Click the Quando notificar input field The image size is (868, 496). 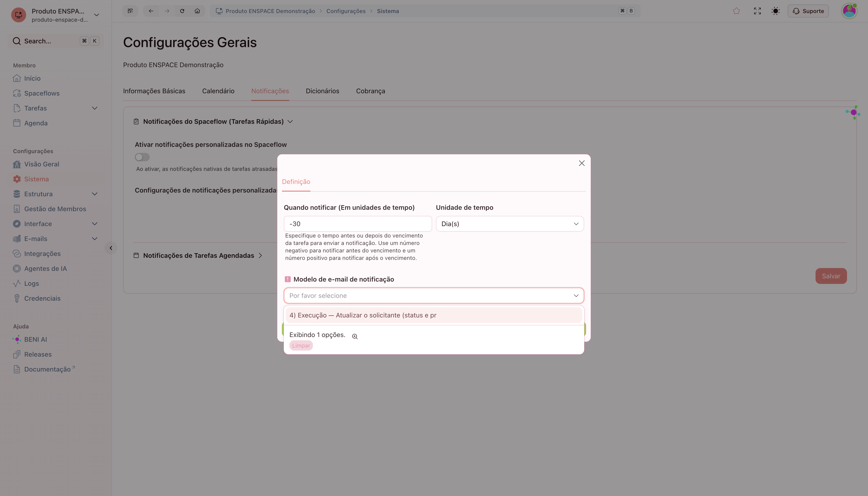coord(358,224)
